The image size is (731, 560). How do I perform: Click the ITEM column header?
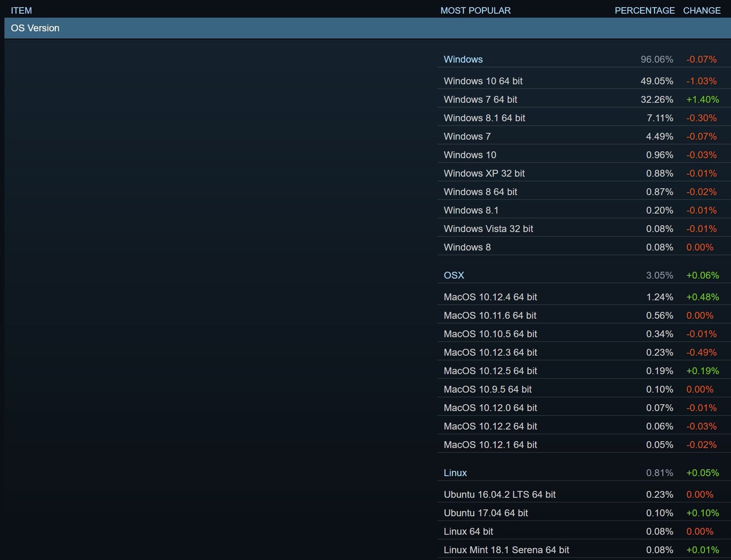point(22,10)
